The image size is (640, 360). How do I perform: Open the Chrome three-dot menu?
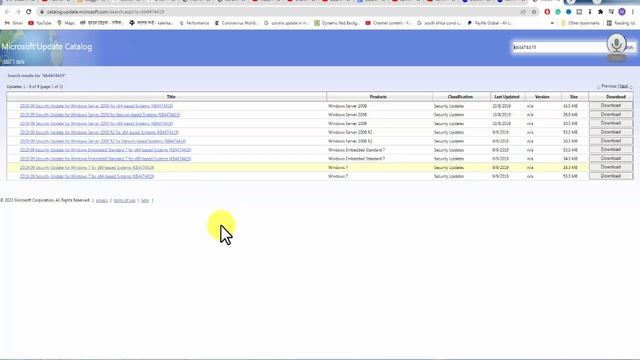[633, 12]
